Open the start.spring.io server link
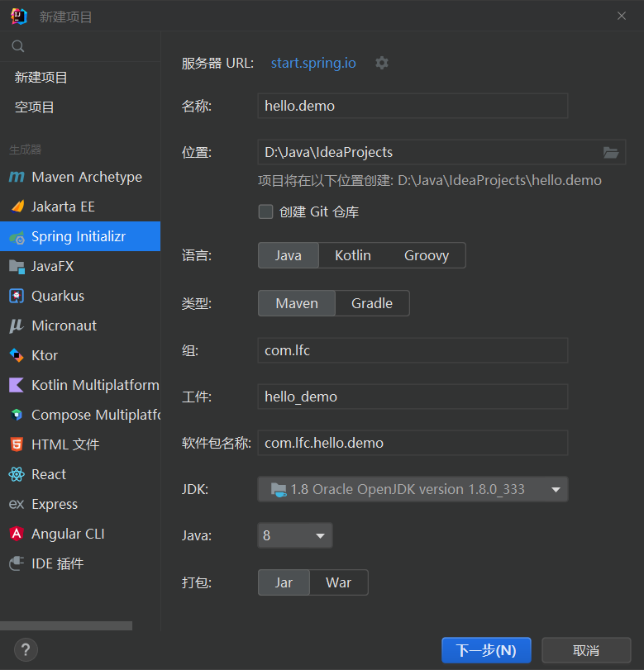The width and height of the screenshot is (644, 670). point(313,64)
